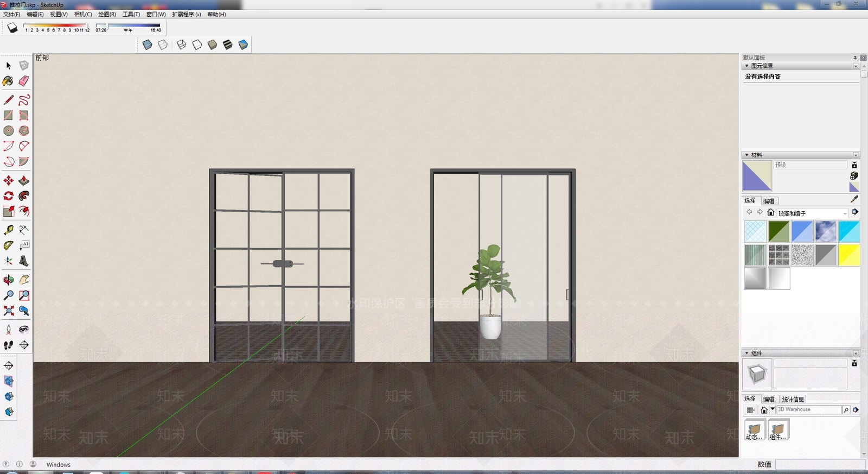Screen dimensions: 868x474
Task: Select the Eraser tool
Action: [24, 81]
